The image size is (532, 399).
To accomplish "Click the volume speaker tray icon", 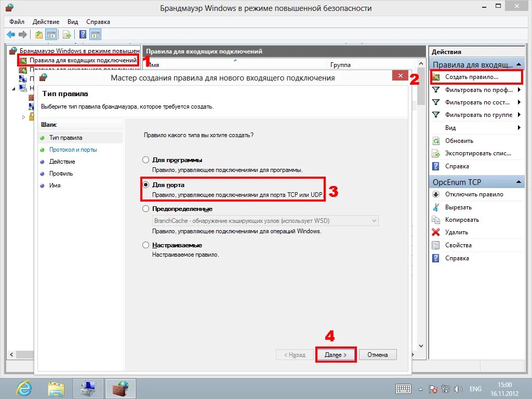I will point(458,389).
